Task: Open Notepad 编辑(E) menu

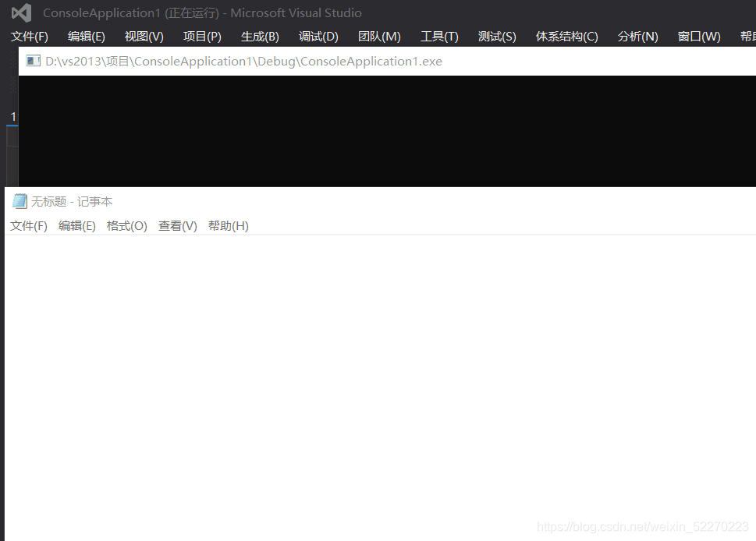Action: [76, 226]
